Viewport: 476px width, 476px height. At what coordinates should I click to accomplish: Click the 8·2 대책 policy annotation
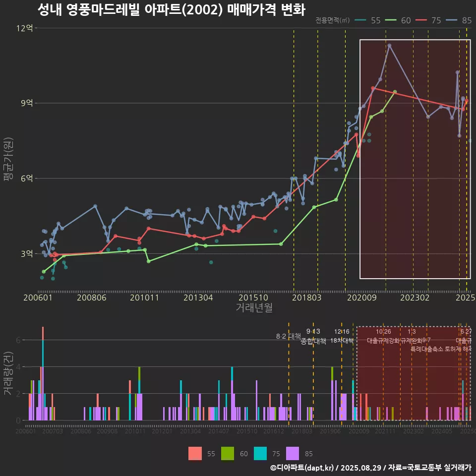[x=288, y=336]
